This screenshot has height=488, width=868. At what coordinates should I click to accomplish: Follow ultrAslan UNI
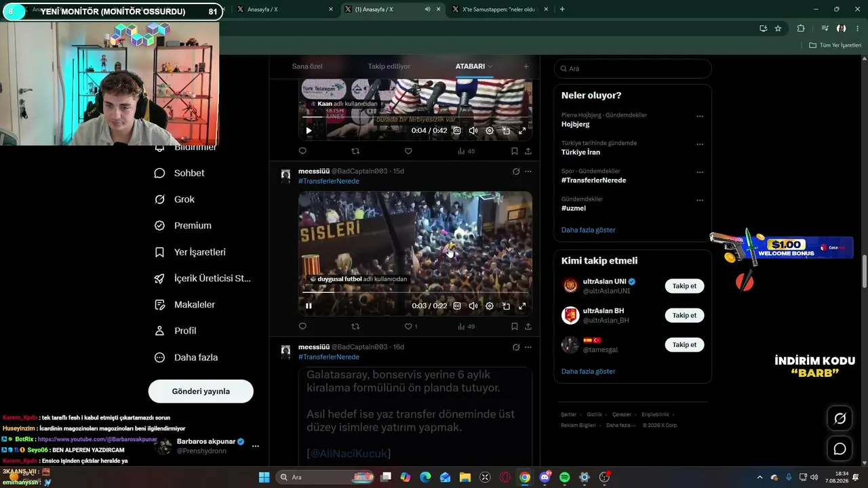point(684,286)
